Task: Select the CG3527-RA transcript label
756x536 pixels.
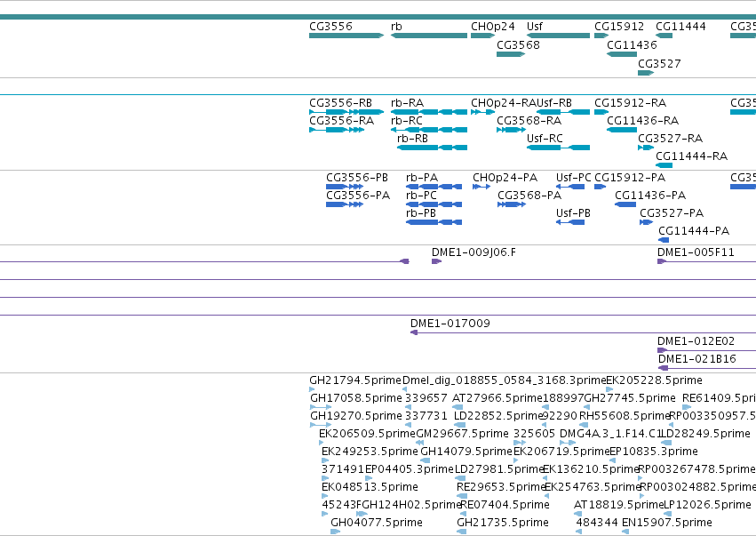Action: [x=670, y=139]
